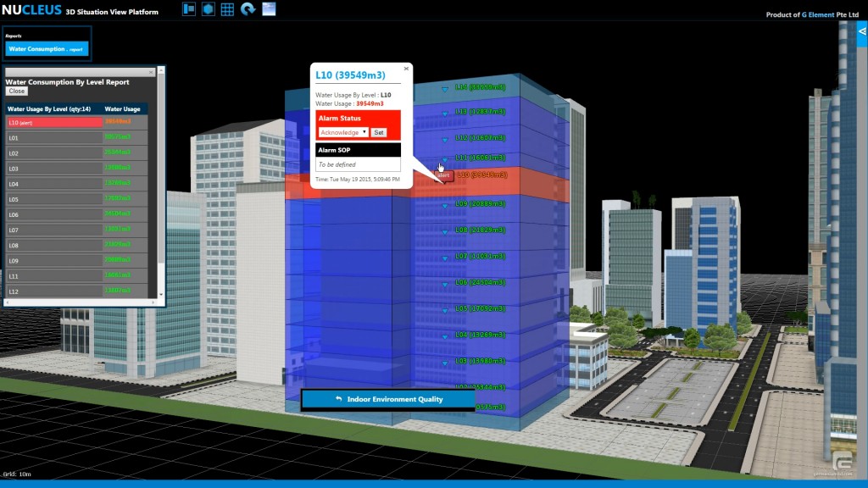The width and height of the screenshot is (868, 488).
Task: Click the triangle marker beside L08 label
Action: [445, 232]
